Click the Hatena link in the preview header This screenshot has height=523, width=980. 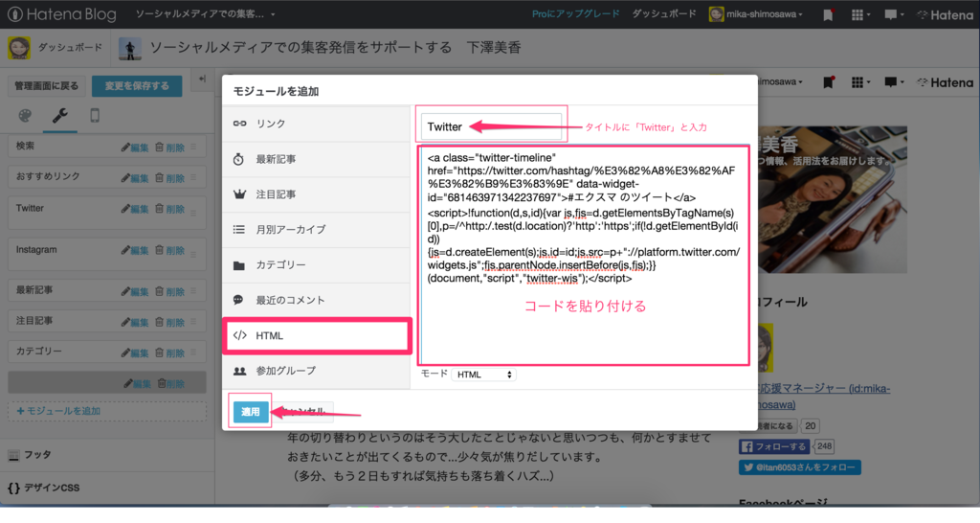tap(946, 82)
